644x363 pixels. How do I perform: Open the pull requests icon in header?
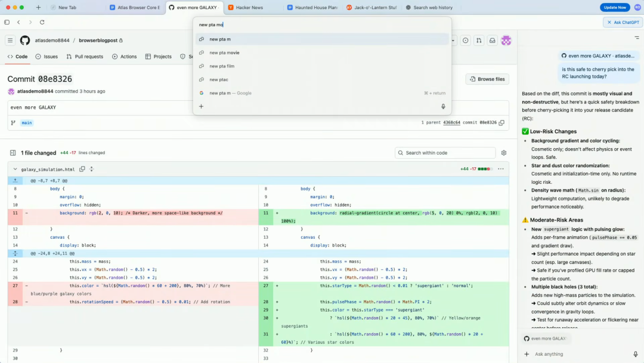coord(479,41)
